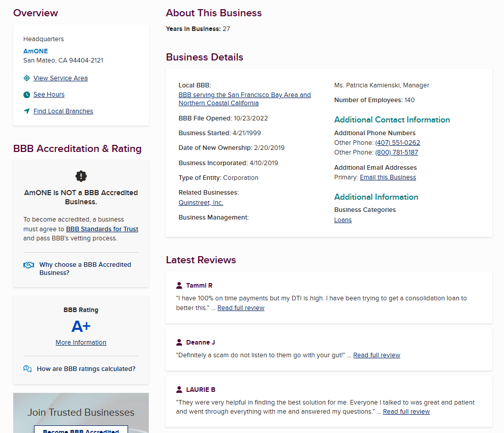
Task: Click the Latest Reviews heading
Action: [201, 260]
